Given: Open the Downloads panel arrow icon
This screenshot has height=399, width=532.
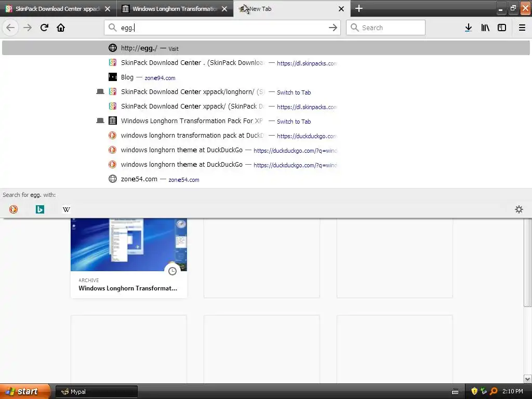Looking at the screenshot, I should coord(468,28).
